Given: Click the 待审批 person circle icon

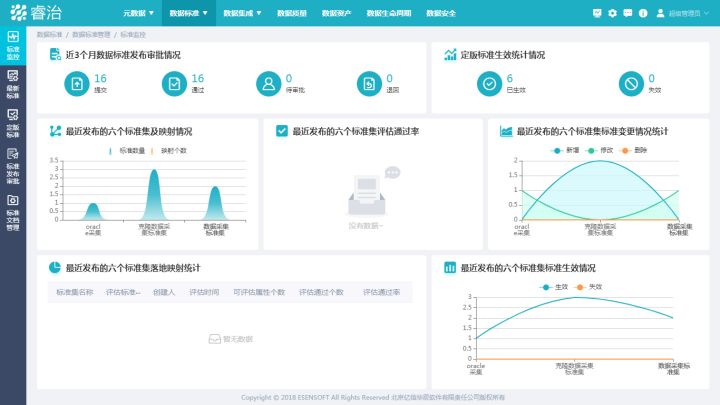Looking at the screenshot, I should point(269,84).
